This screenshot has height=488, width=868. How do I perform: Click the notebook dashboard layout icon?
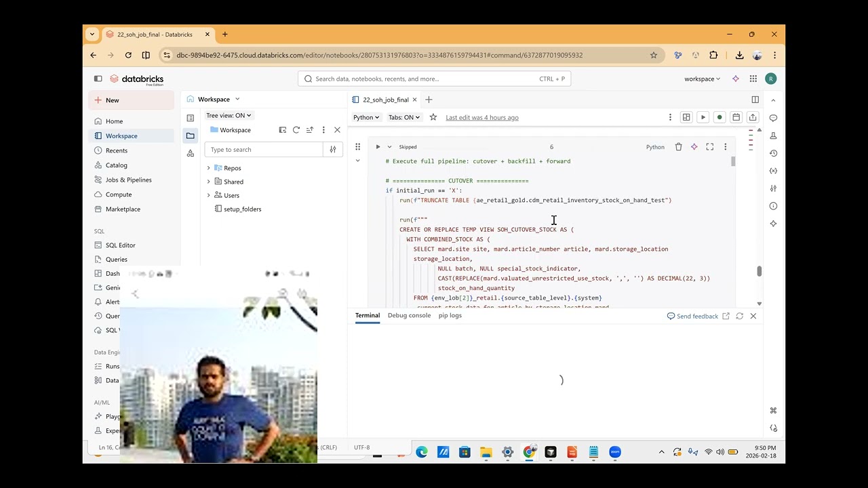click(686, 117)
